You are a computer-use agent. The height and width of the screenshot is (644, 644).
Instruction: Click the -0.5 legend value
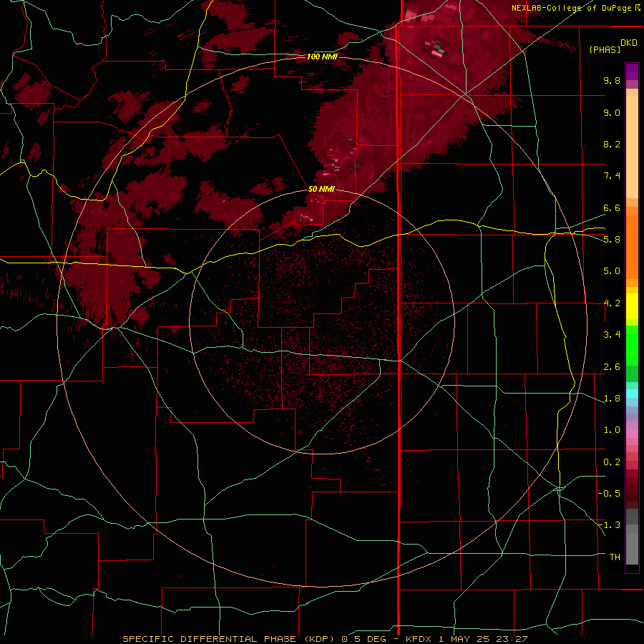(609, 494)
